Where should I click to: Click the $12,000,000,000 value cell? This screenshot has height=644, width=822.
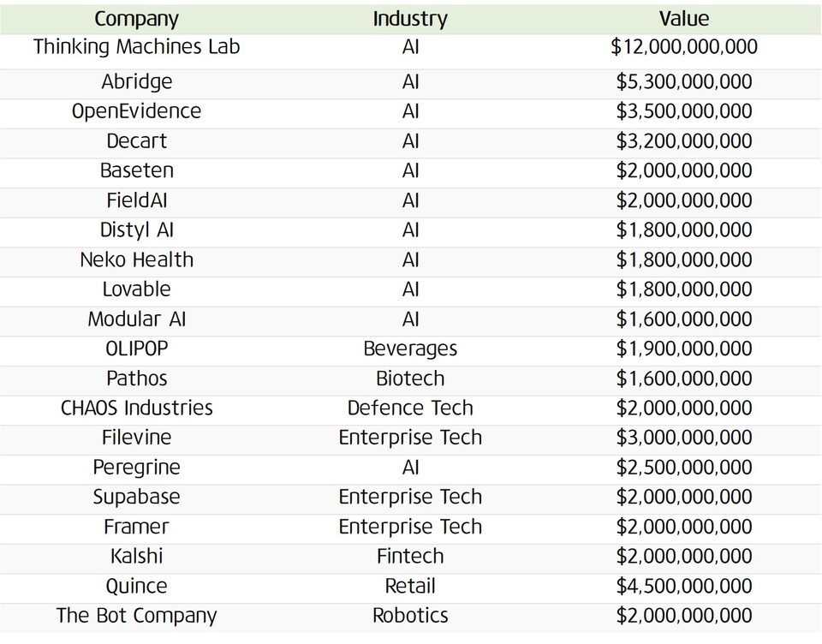[x=684, y=47]
